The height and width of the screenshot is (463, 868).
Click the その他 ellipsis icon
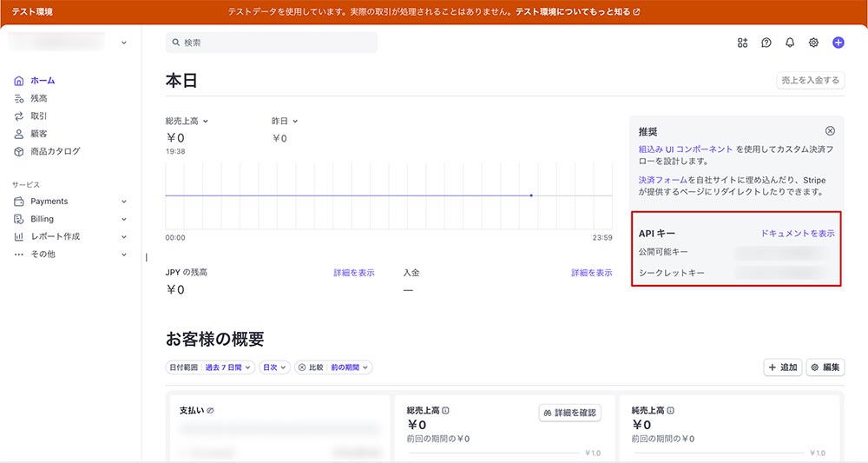pos(19,255)
